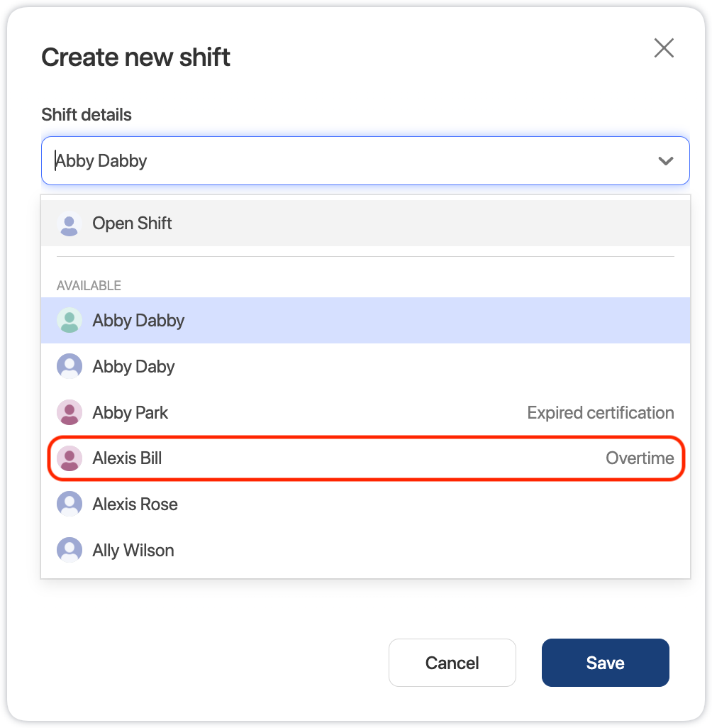
Task: Focus the Abby Dabby text input field
Action: pyautogui.click(x=365, y=160)
